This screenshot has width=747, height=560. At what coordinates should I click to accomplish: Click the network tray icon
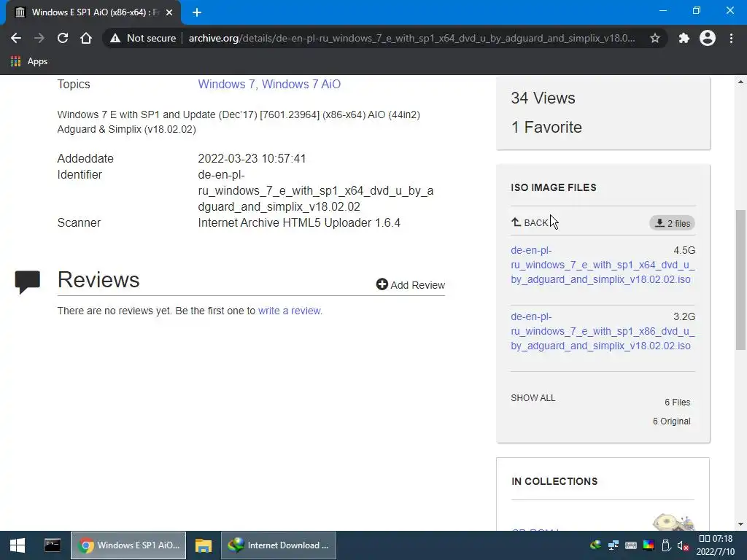point(613,545)
